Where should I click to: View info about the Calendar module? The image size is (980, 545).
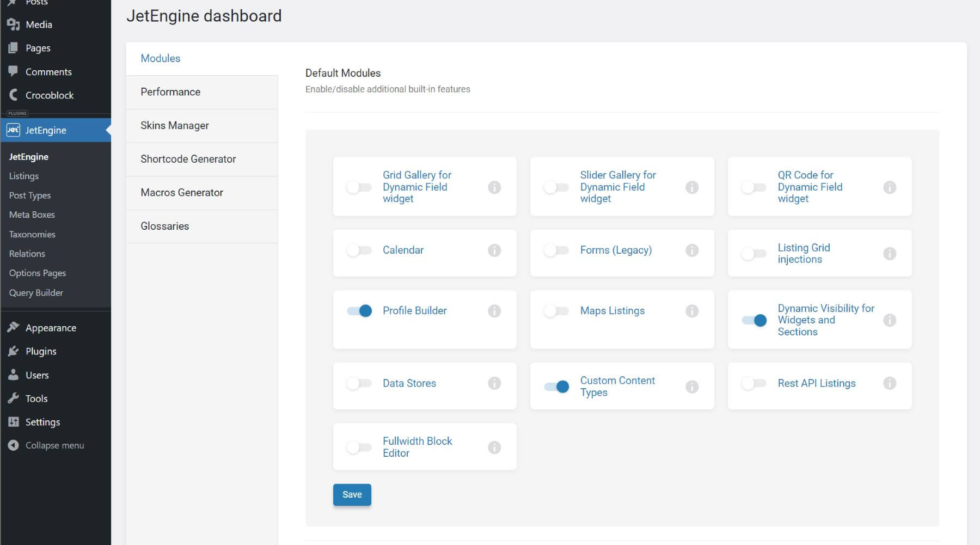[x=494, y=250]
